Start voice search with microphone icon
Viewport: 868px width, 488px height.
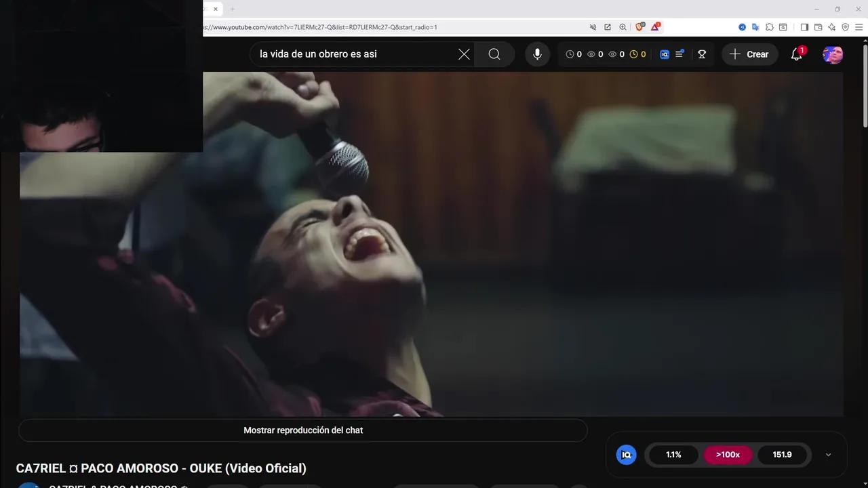click(x=537, y=54)
